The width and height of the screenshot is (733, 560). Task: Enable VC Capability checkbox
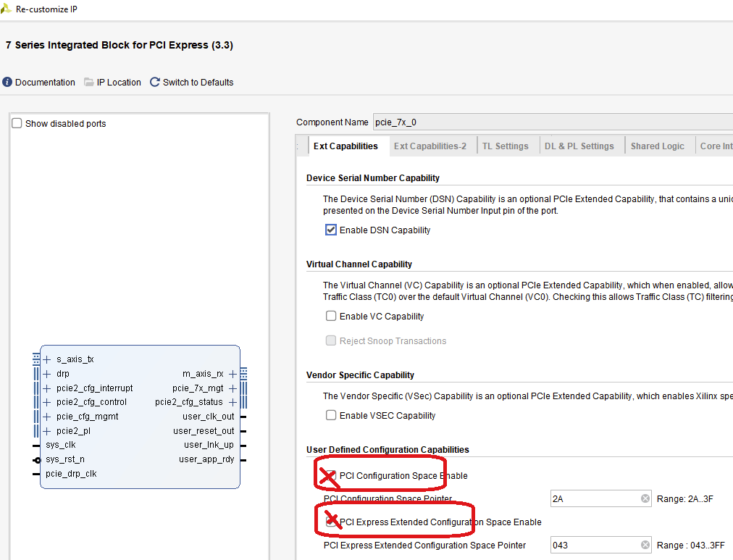coord(331,317)
